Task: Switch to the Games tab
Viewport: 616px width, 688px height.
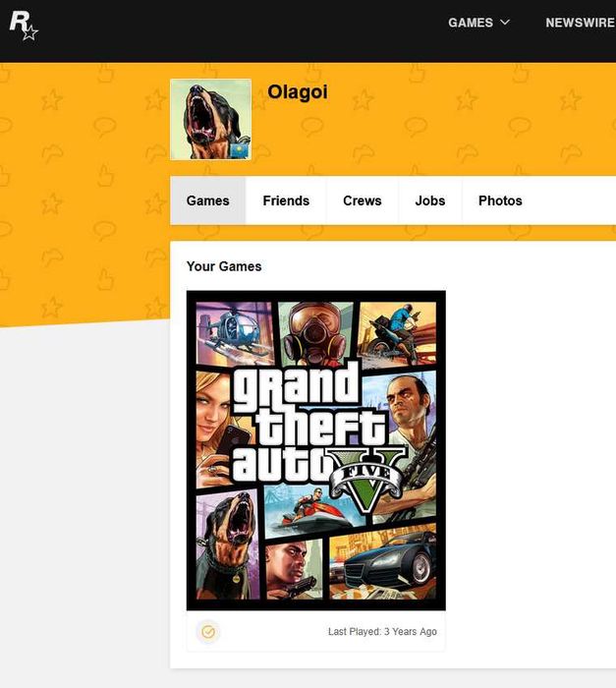Action: click(208, 201)
